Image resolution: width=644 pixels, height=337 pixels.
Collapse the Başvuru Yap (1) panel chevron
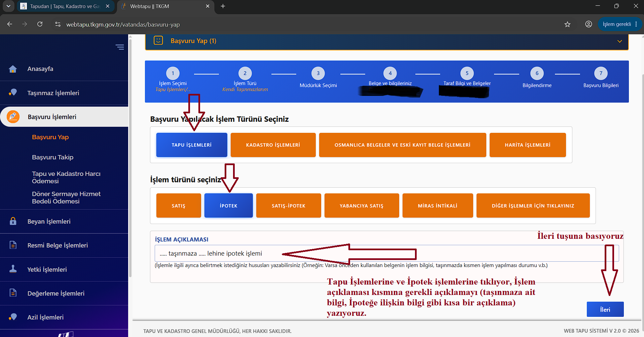pyautogui.click(x=619, y=41)
